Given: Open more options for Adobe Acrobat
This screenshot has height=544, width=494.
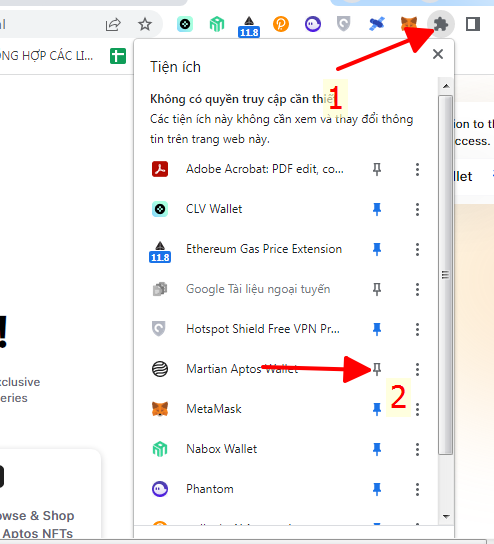Looking at the screenshot, I should (417, 169).
